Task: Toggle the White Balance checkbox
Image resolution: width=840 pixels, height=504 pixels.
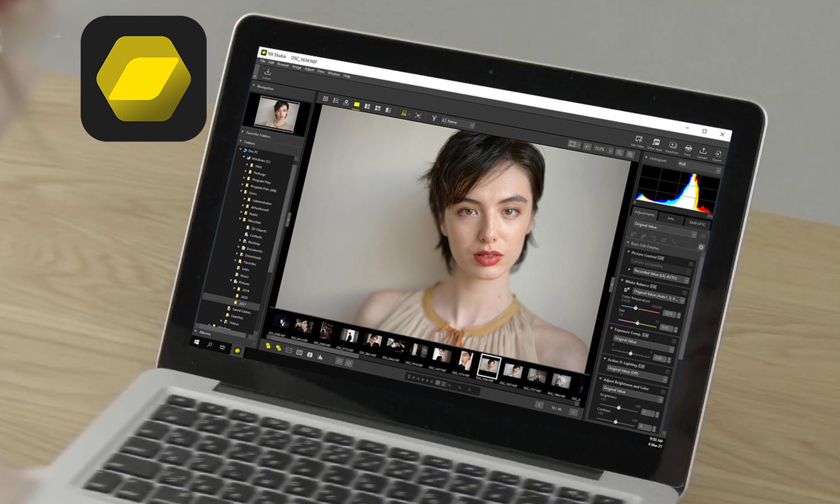Action: pyautogui.click(x=684, y=292)
